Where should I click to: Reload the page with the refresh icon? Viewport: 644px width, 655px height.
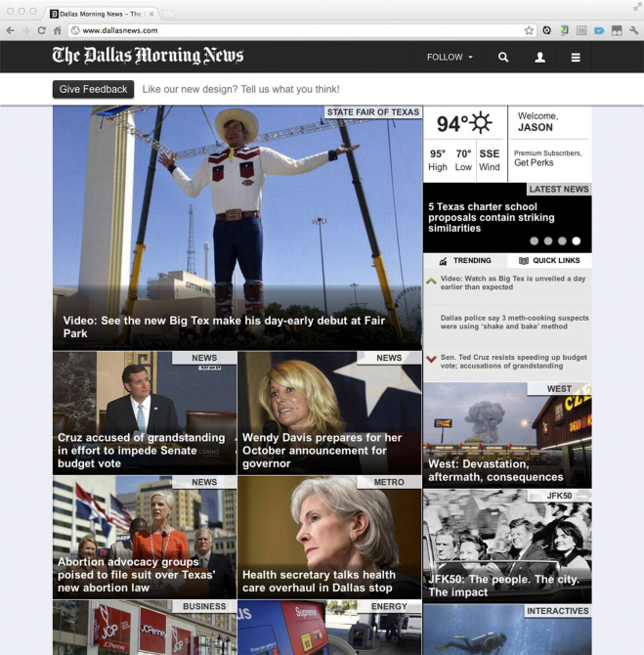coord(41,30)
